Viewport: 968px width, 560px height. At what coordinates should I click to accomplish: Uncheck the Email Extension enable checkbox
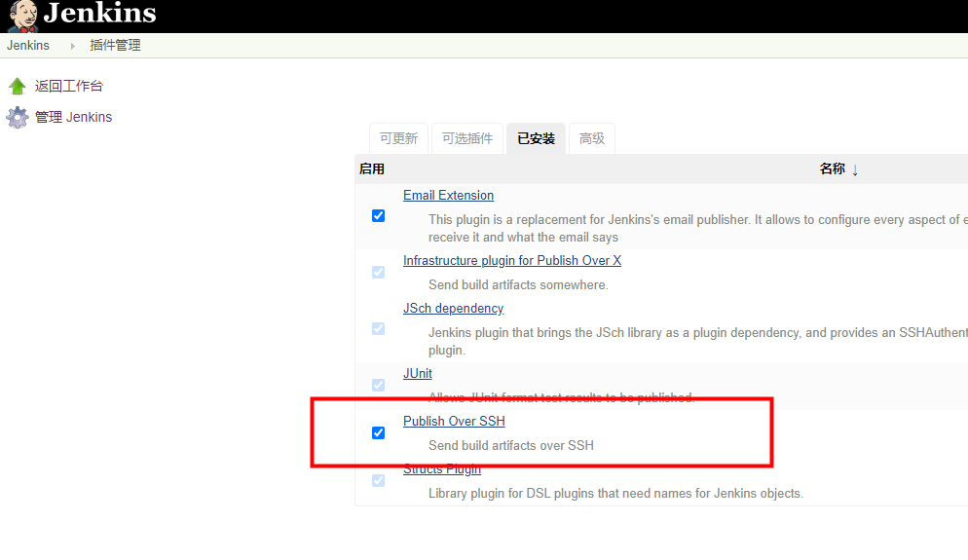(x=379, y=215)
